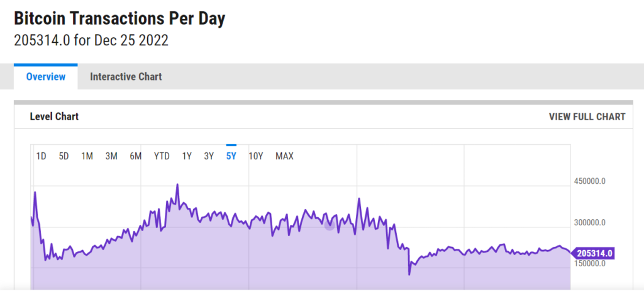Viewport: 644px width, 301px height.
Task: Switch chart to 3Y range
Action: click(x=209, y=156)
